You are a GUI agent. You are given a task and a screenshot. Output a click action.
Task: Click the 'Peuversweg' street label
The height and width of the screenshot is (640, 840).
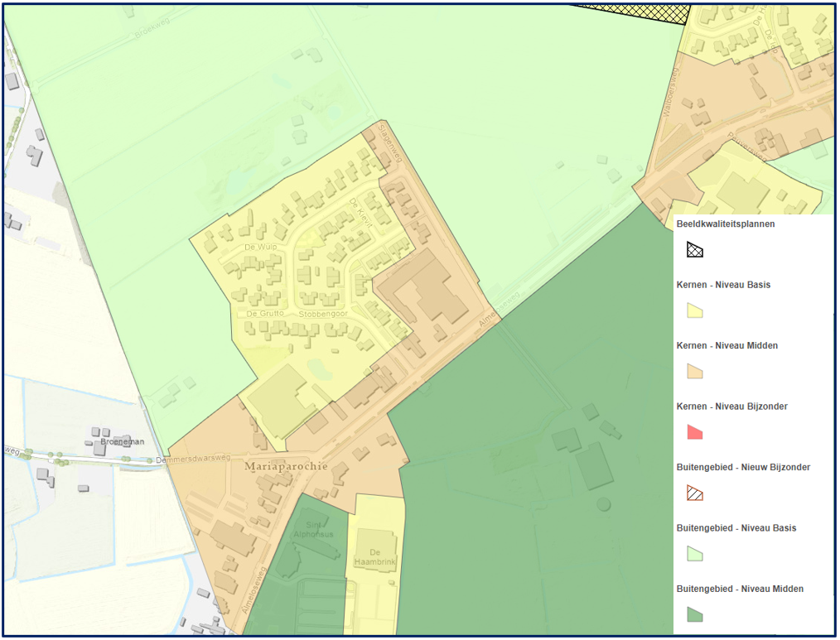(746, 147)
